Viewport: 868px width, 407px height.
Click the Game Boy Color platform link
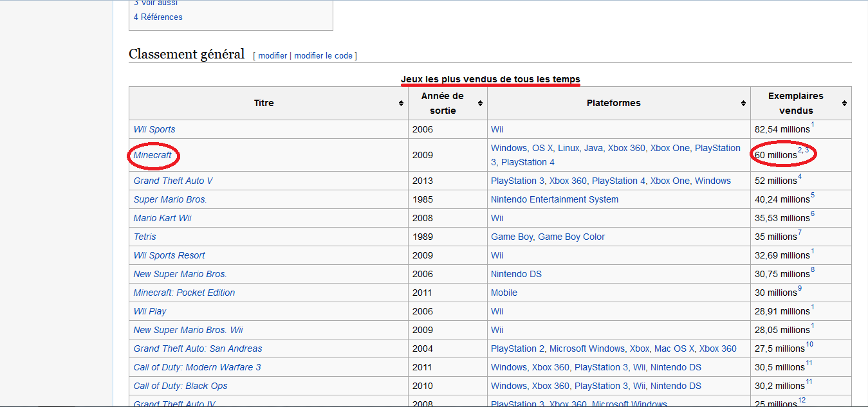[x=571, y=237]
